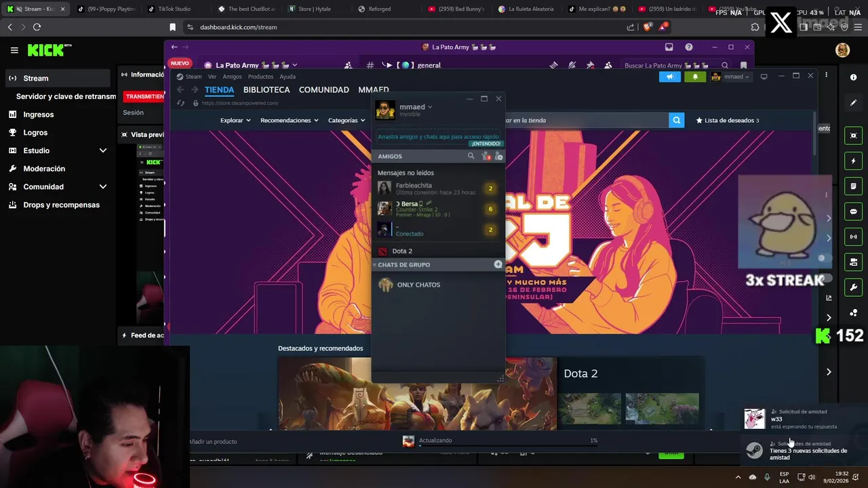This screenshot has height=488, width=868.
Task: Select Dota 2 group in friends list
Action: click(x=438, y=251)
